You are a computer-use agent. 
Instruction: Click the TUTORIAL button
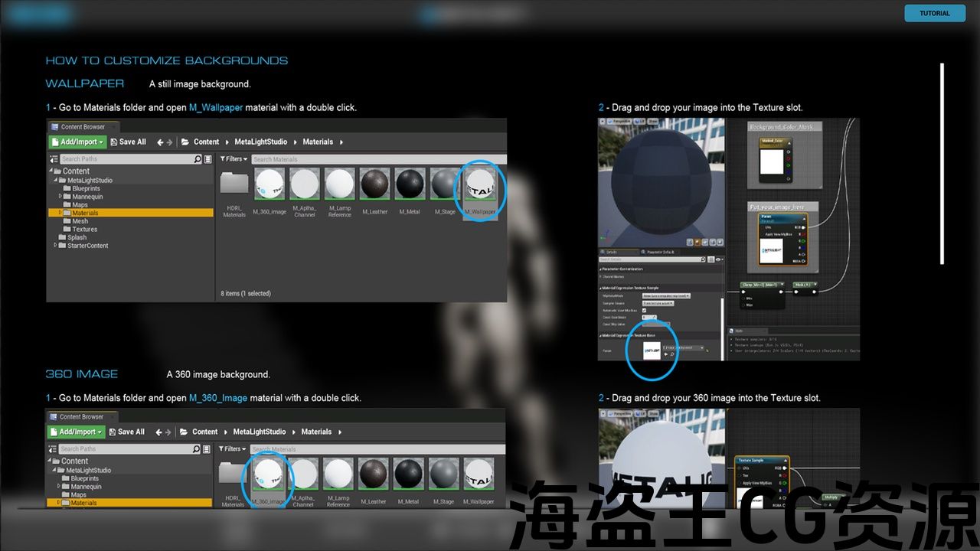click(934, 13)
